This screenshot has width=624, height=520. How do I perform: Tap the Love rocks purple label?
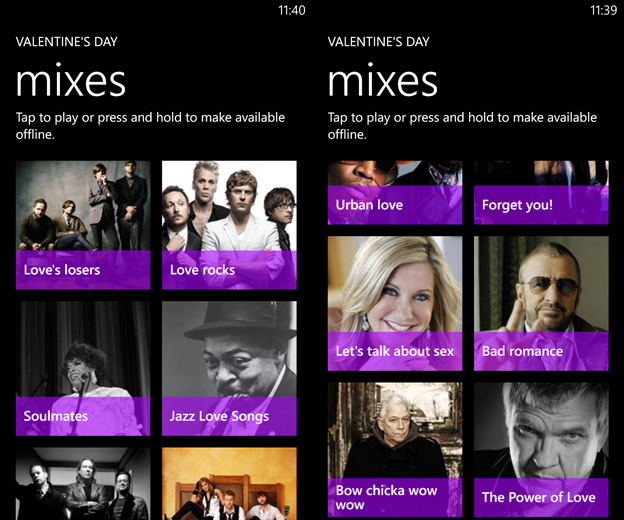coord(229,270)
